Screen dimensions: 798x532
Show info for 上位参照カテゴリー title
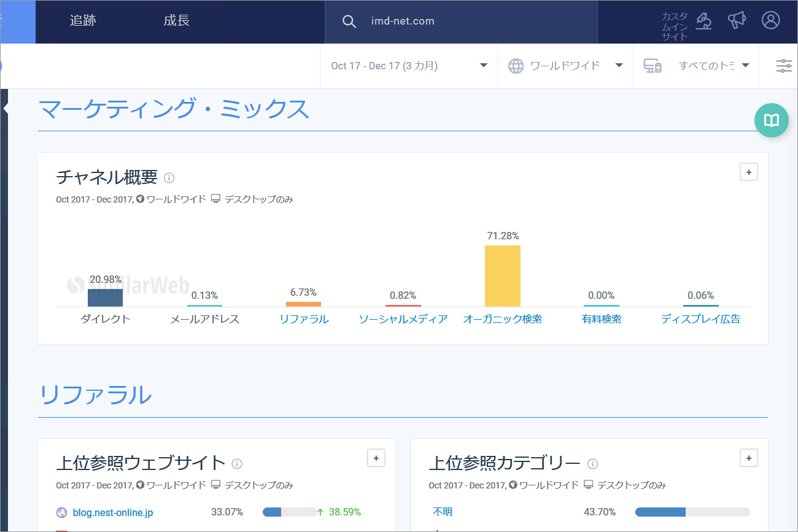click(x=592, y=463)
